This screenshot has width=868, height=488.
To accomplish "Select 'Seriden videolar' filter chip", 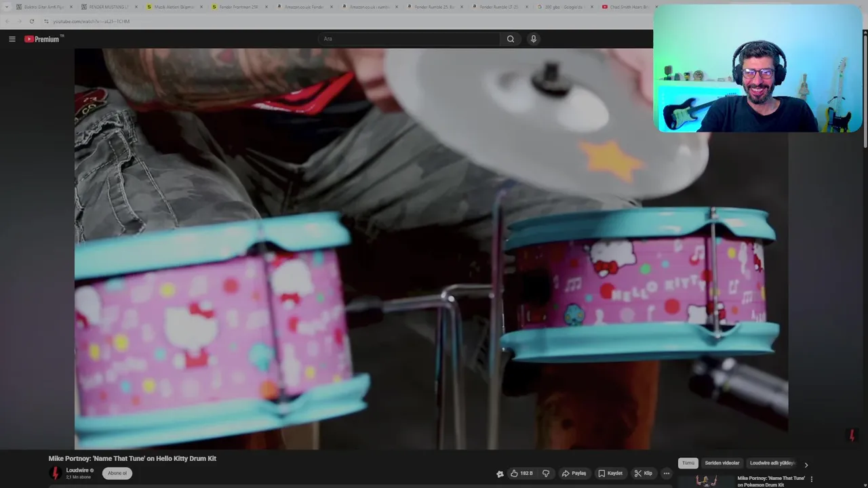I will 722,463.
